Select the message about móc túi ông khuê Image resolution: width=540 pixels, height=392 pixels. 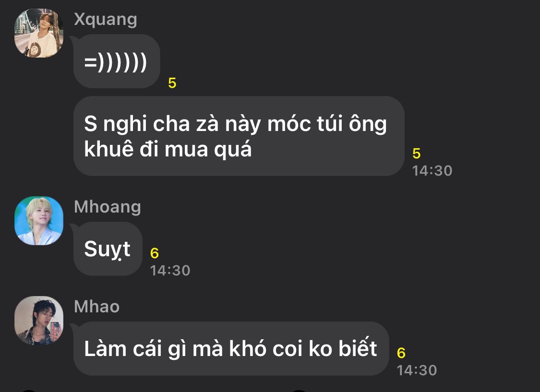coord(239,136)
